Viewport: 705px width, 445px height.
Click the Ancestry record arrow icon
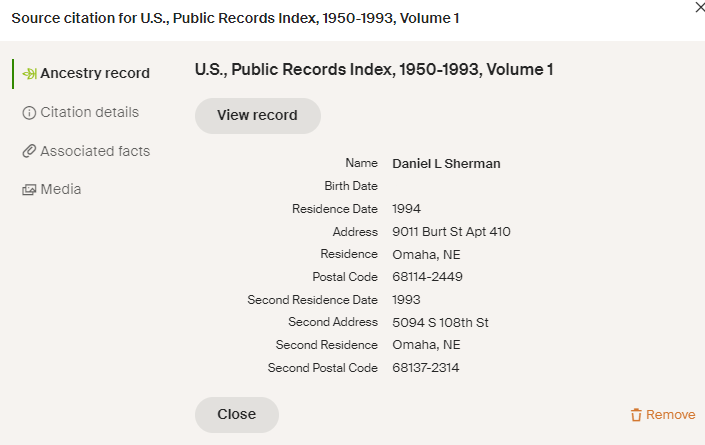[29, 73]
